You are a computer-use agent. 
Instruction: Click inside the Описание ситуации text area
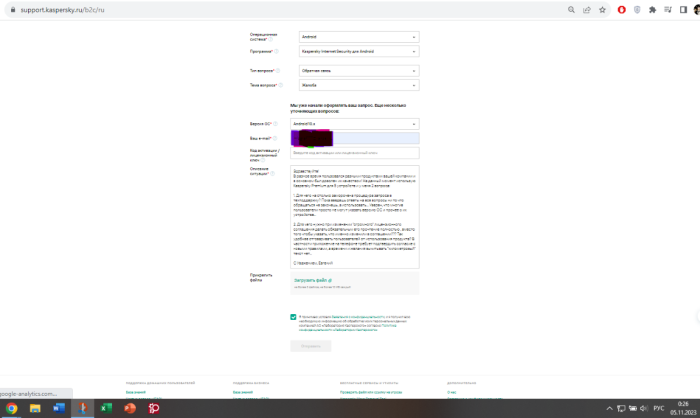point(354,217)
